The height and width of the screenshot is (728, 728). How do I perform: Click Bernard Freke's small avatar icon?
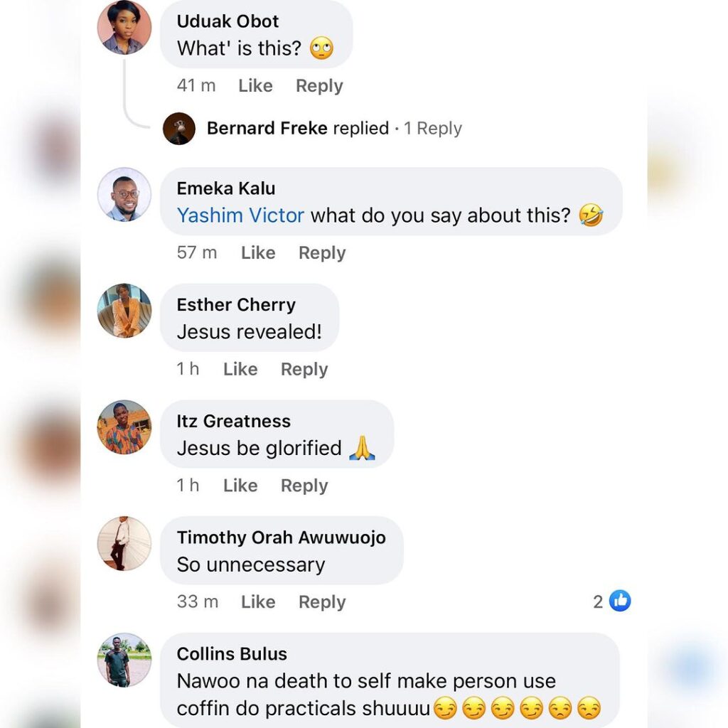pos(179,129)
